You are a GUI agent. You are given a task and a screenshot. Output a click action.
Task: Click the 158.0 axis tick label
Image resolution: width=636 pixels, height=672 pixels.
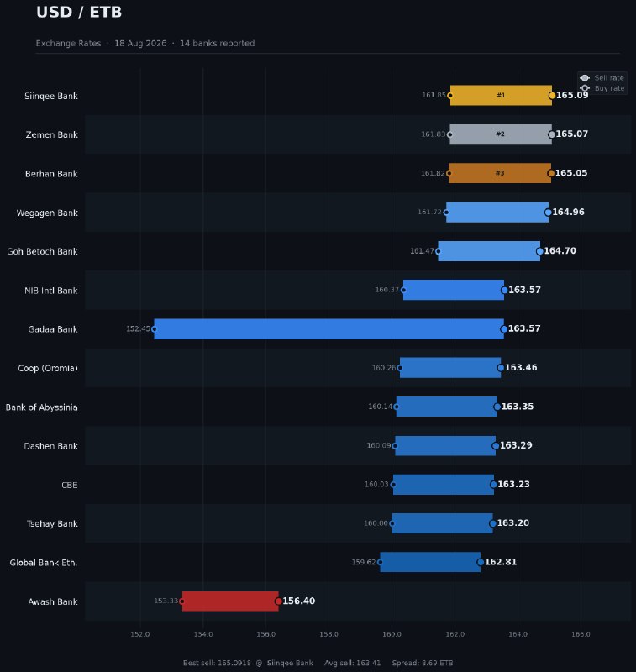329,634
